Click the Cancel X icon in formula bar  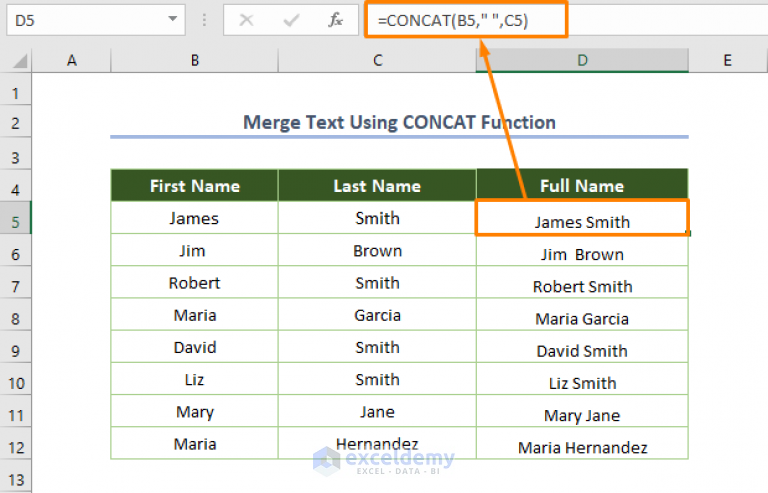tap(247, 19)
